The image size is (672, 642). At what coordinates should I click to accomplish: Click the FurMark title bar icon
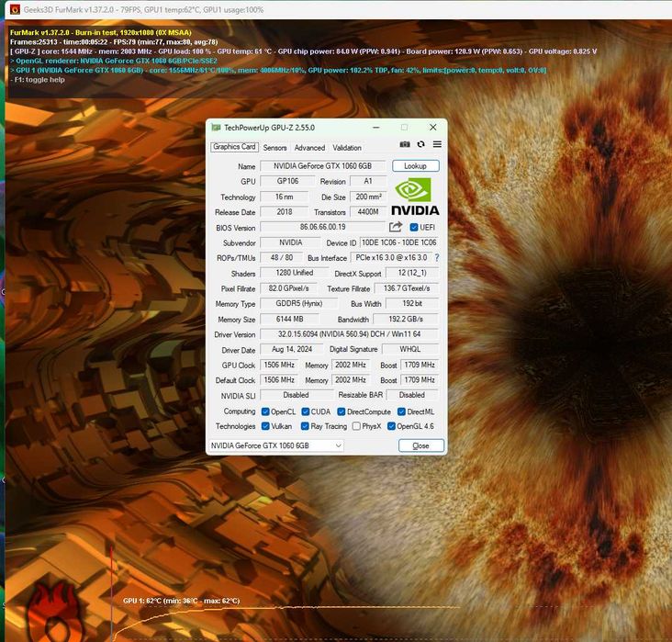pos(15,9)
